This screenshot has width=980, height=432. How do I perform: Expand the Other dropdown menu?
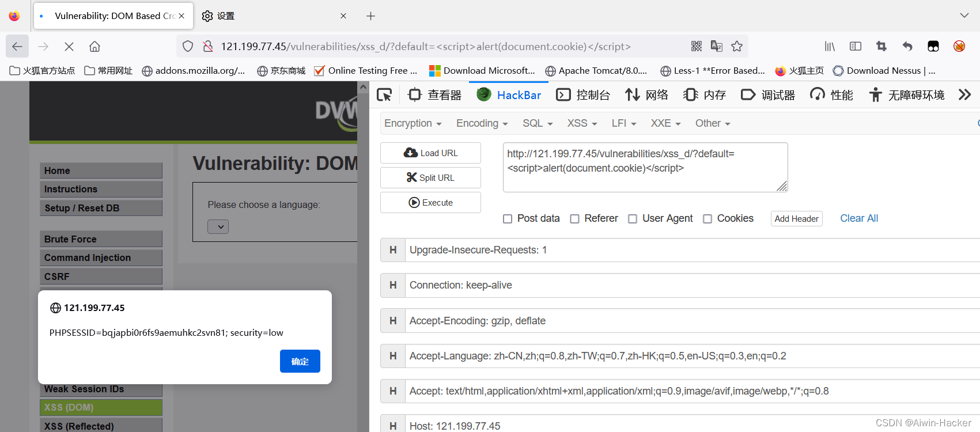point(713,123)
